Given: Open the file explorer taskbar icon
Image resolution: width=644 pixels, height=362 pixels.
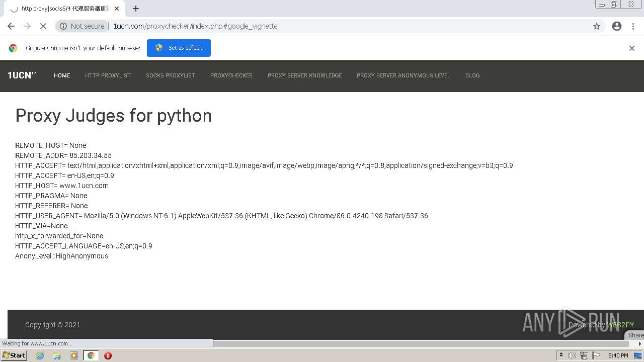Looking at the screenshot, I should click(57, 355).
